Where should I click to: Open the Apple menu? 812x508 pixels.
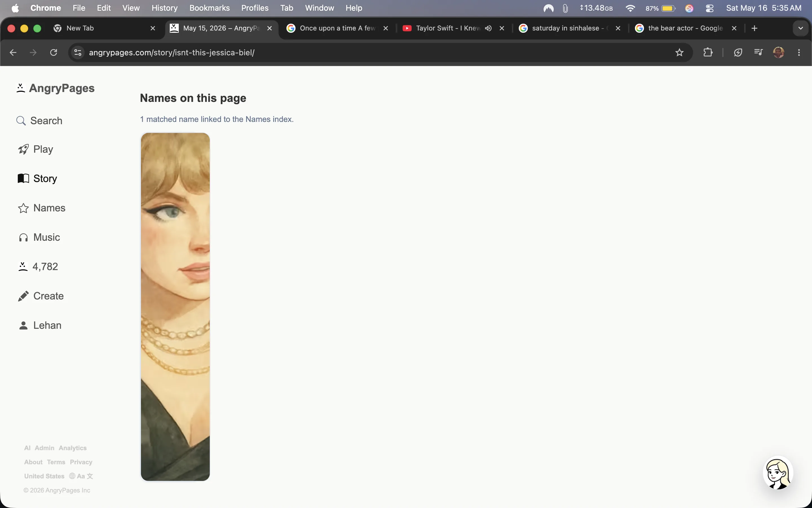[x=15, y=8]
